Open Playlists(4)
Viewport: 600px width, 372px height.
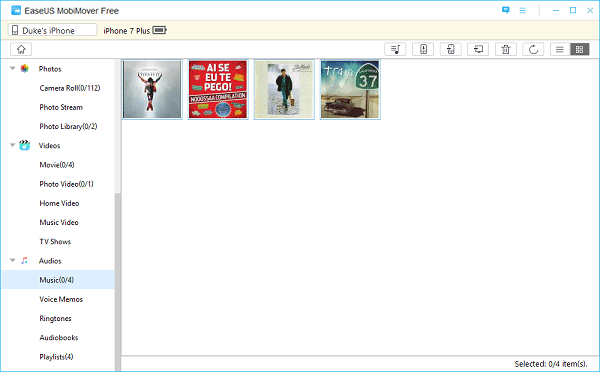(56, 357)
